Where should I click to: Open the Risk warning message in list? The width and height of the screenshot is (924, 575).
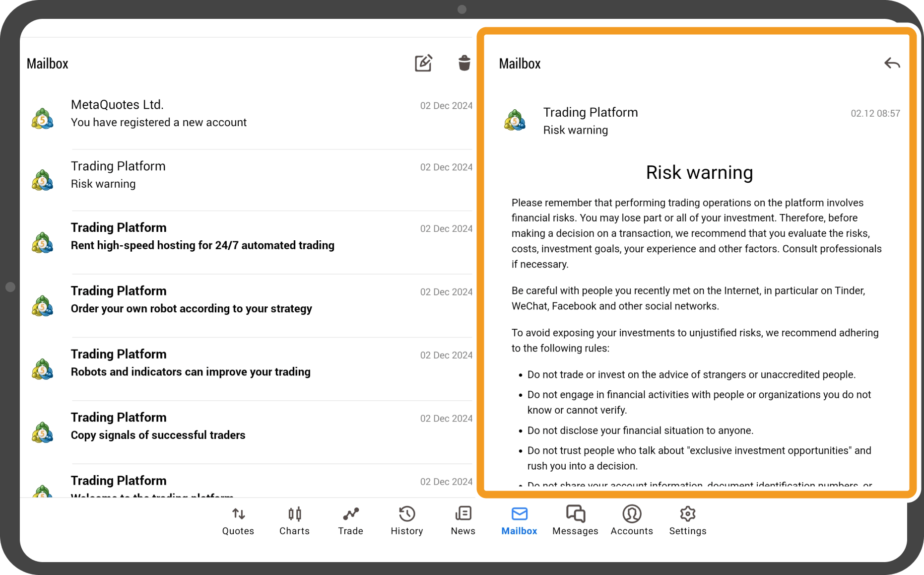click(x=248, y=175)
